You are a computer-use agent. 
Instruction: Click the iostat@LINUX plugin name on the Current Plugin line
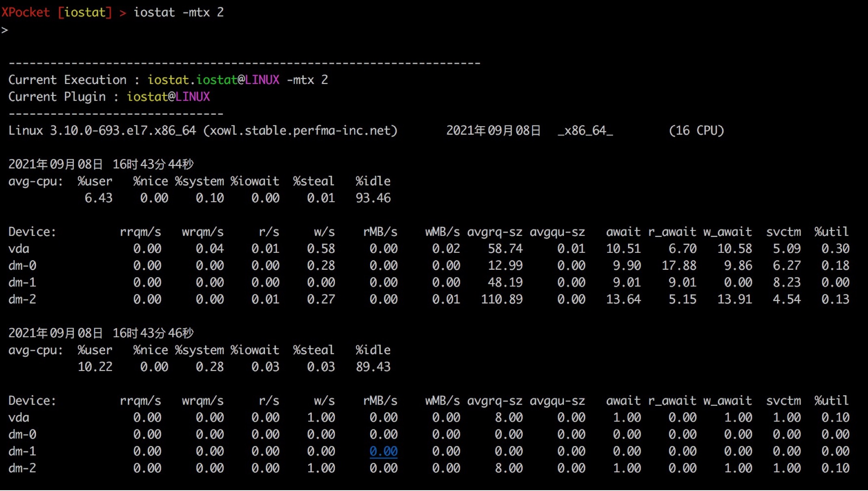click(168, 97)
